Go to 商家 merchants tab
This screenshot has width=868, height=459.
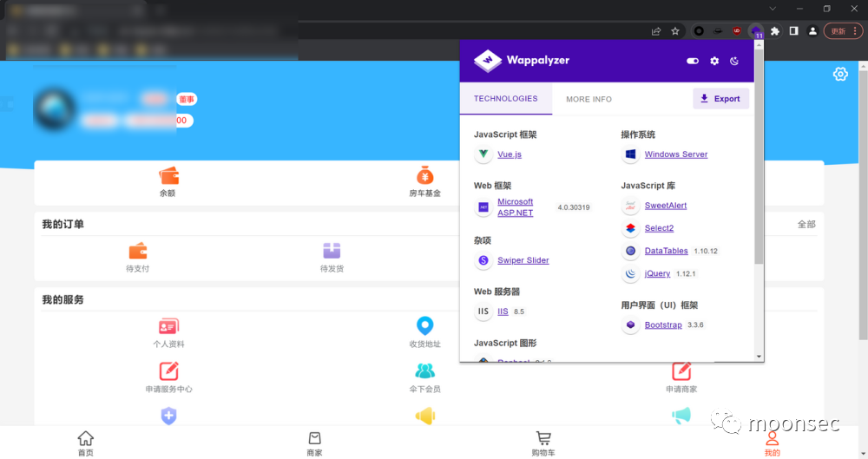[314, 443]
